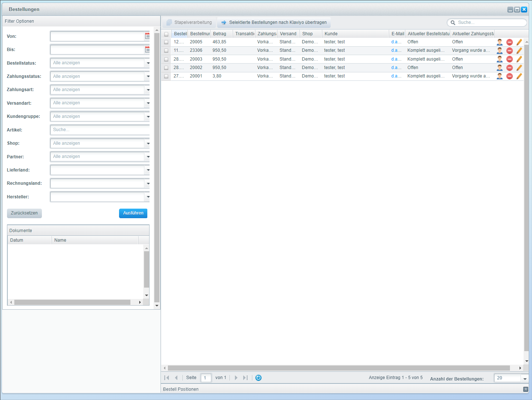Delete order 23306 via red icon
532x400 pixels.
coord(510,50)
